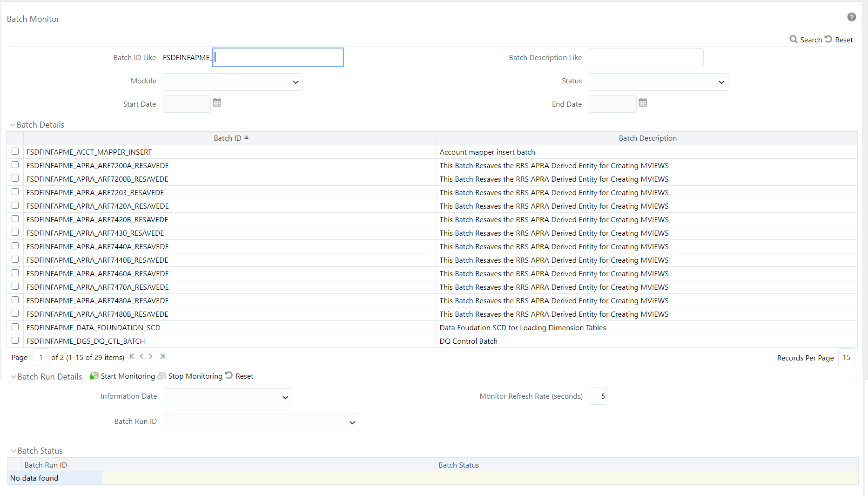Image resolution: width=868 pixels, height=496 pixels.
Task: Open the Start Date calendar picker
Action: (x=217, y=102)
